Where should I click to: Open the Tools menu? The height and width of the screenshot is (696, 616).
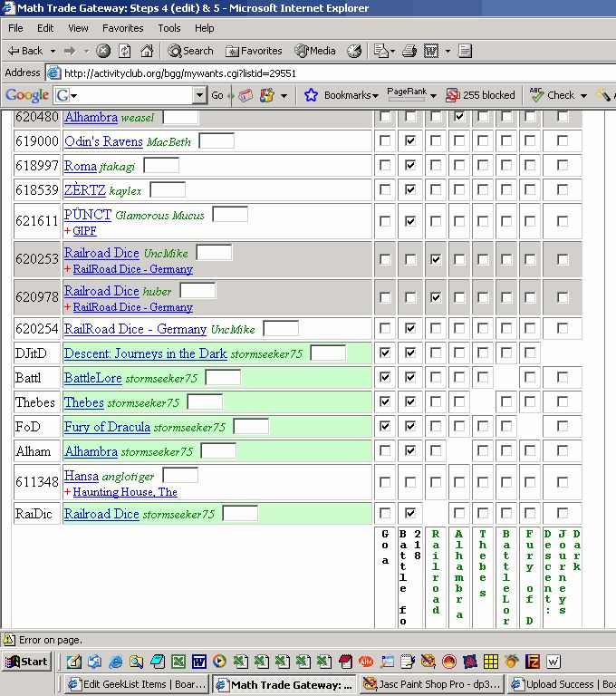tap(169, 28)
